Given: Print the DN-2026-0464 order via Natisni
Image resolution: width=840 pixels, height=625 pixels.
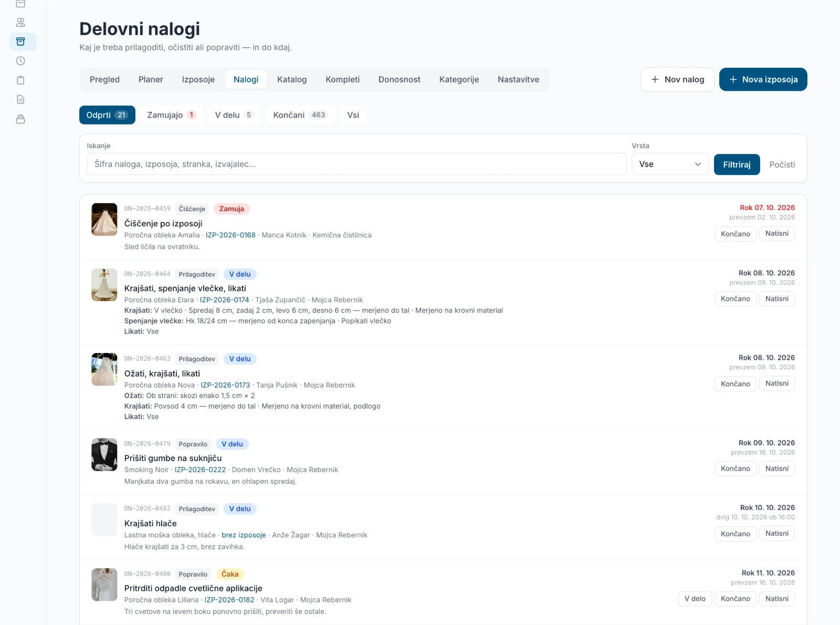Looking at the screenshot, I should tap(776, 299).
